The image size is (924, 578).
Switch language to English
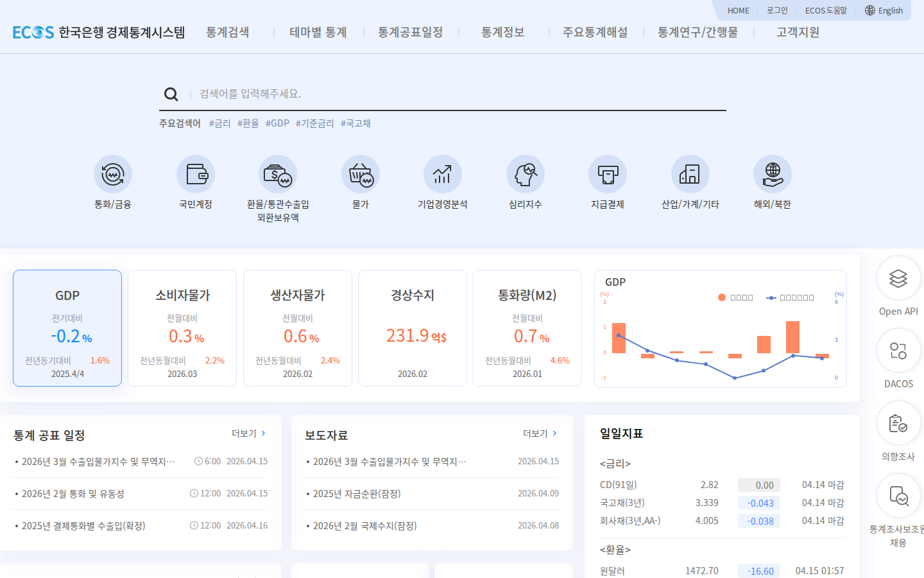pos(884,10)
